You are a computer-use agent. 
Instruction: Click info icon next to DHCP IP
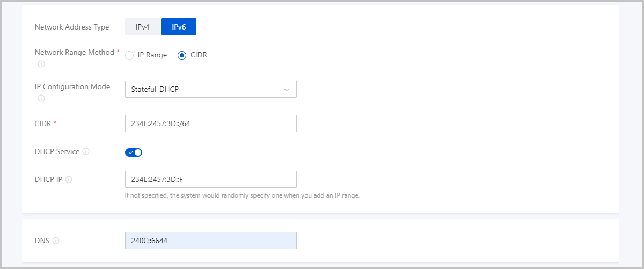click(x=69, y=179)
